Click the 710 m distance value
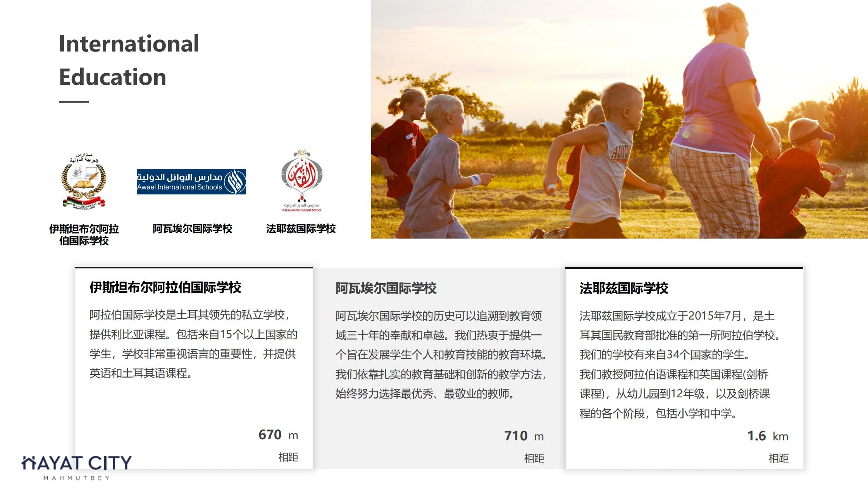The image size is (868, 488). (524, 436)
